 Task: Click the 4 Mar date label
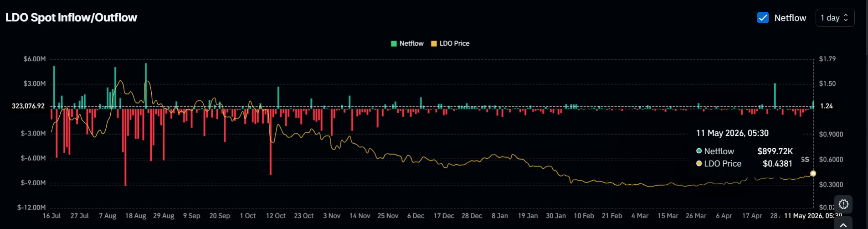(x=640, y=216)
